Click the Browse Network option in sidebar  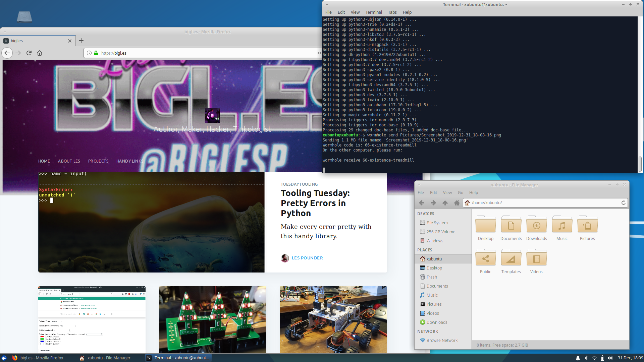[x=441, y=340]
